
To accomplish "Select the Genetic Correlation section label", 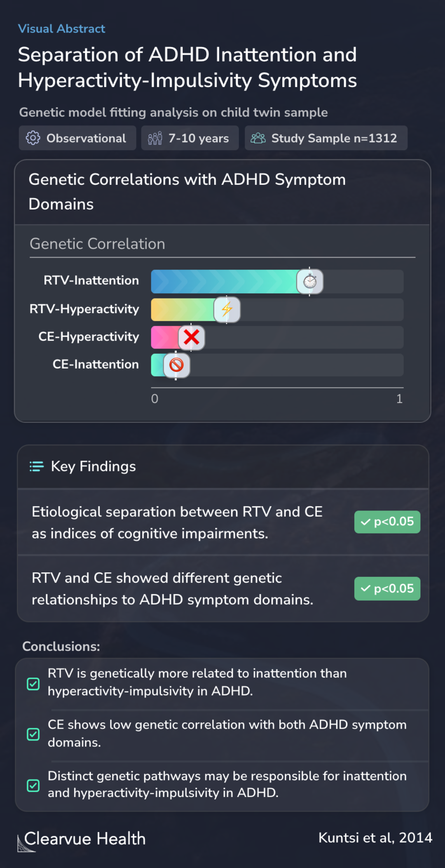I will click(x=97, y=244).
